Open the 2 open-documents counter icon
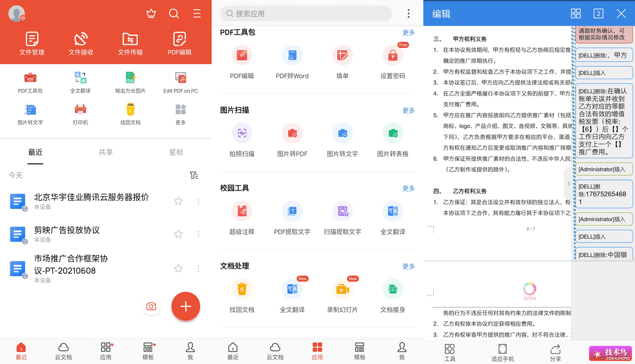Screen dimensions: 635x364 598,14
